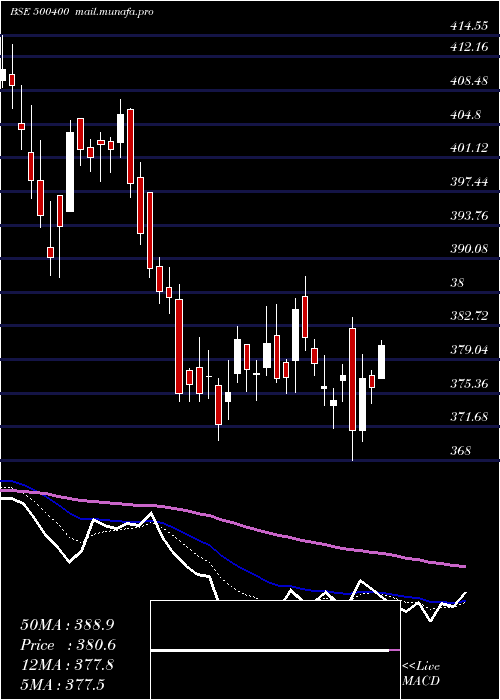Click the last white candlestick on the chart
This screenshot has height=700, width=500.
click(382, 359)
